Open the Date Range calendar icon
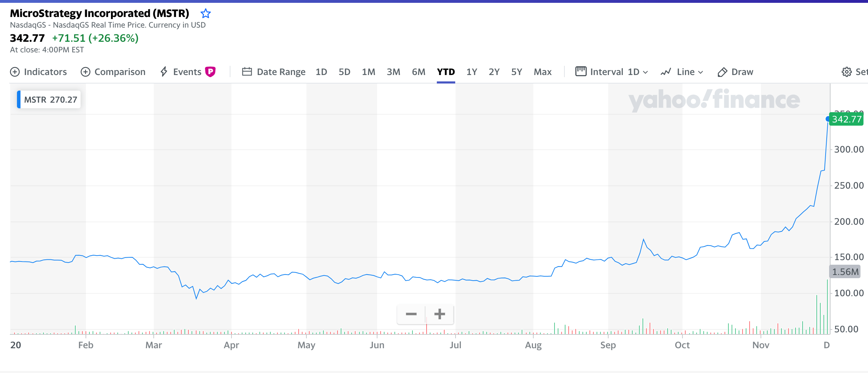 [247, 72]
